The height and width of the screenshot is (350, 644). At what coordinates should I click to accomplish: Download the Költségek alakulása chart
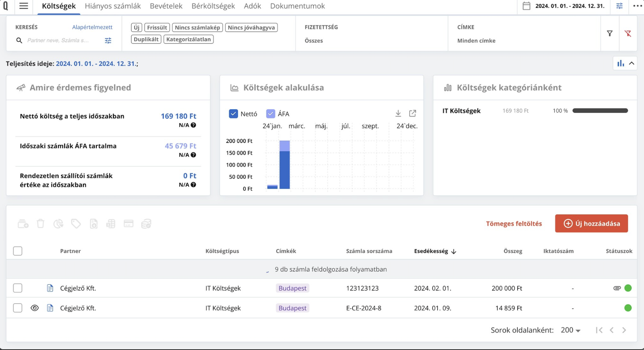point(398,113)
